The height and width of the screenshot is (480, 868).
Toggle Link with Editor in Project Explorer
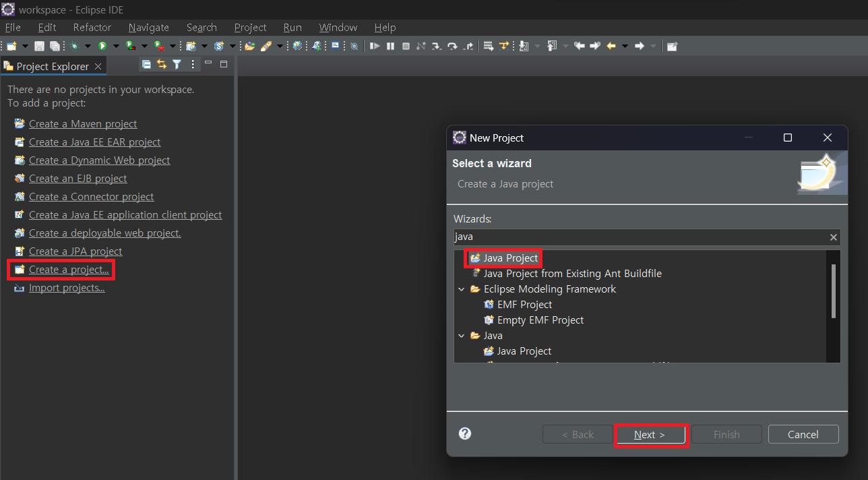(162, 64)
